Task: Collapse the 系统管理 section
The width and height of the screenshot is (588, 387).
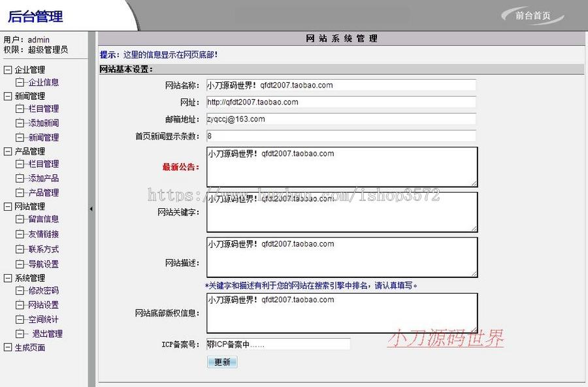Action: point(9,277)
